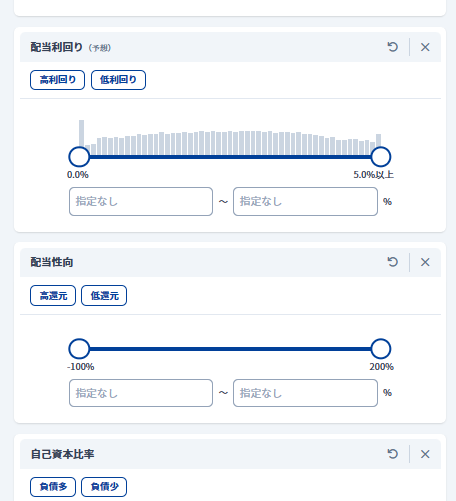Focus the minimum 配当利回り input field
This screenshot has width=456, height=501.
[x=141, y=201]
